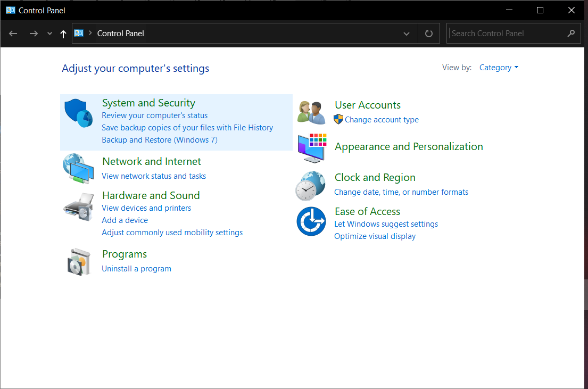Close the Control Panel window
Image resolution: width=588 pixels, height=389 pixels.
571,10
